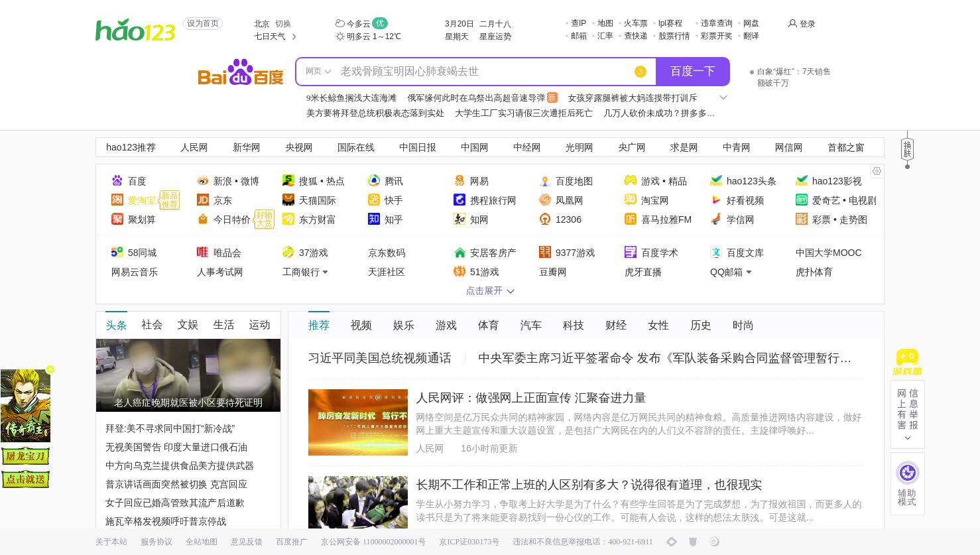Open the 凤凰网 icon link
This screenshot has width=980, height=555.
545,200
